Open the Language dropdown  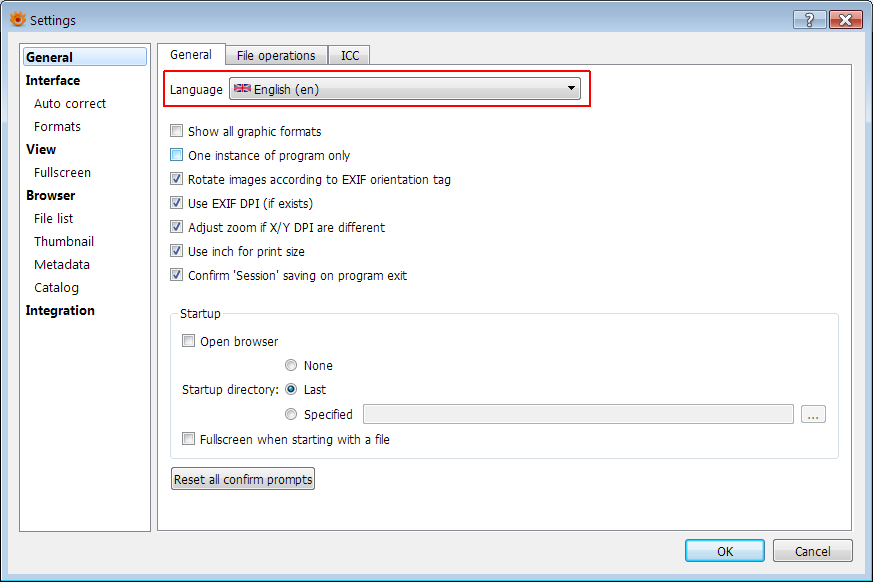572,89
